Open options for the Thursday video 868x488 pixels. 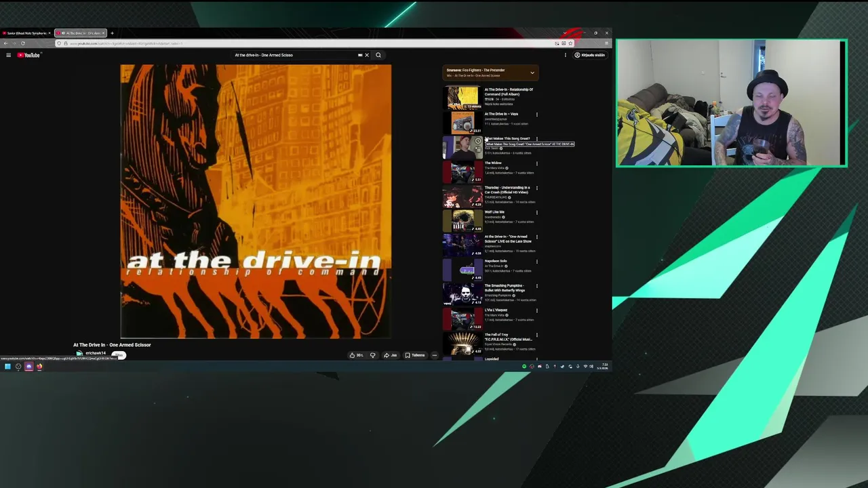pos(536,188)
